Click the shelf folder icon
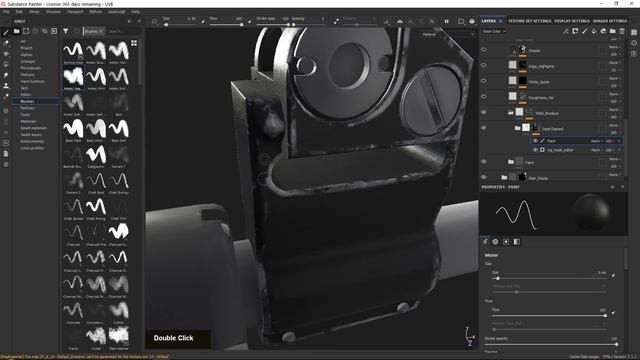This screenshot has width=640, height=360. 16,31
